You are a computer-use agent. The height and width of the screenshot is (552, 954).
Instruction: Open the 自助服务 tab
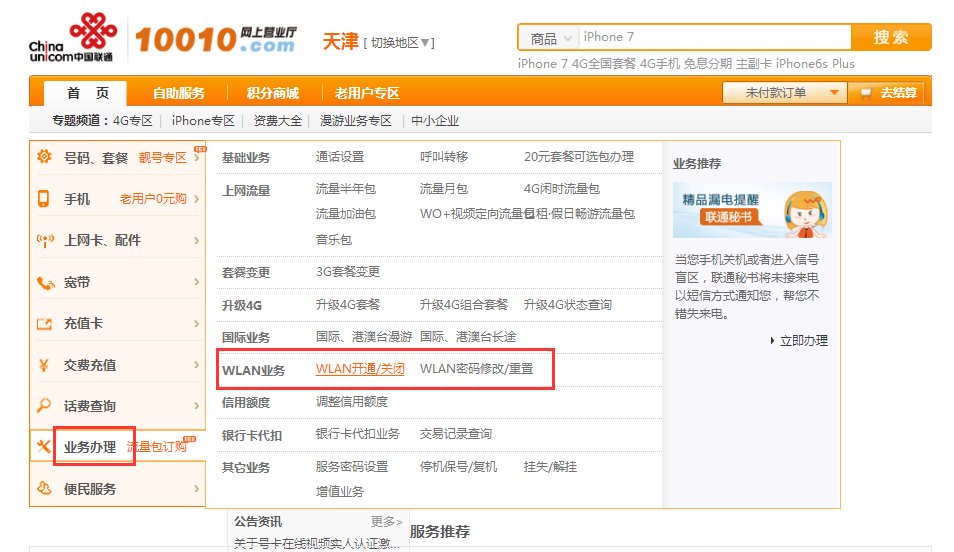178,93
